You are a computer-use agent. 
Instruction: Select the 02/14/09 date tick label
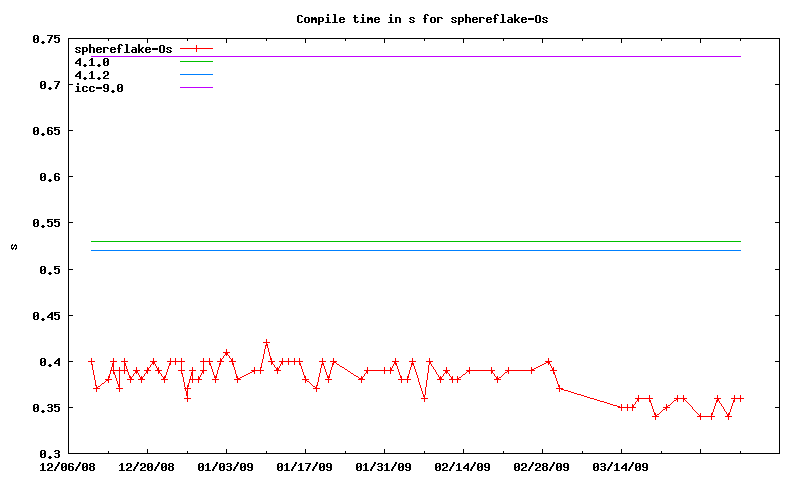point(463,466)
